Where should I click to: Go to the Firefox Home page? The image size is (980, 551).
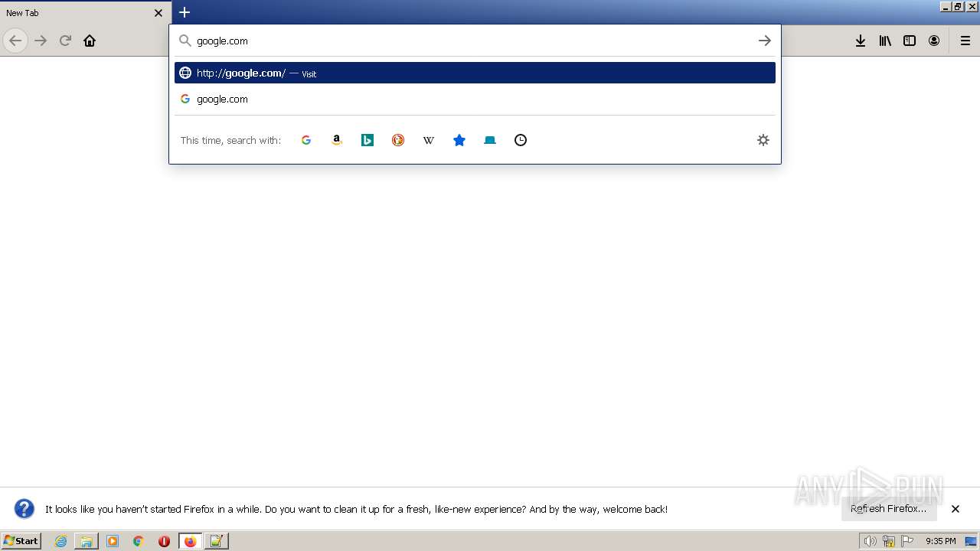tap(90, 41)
